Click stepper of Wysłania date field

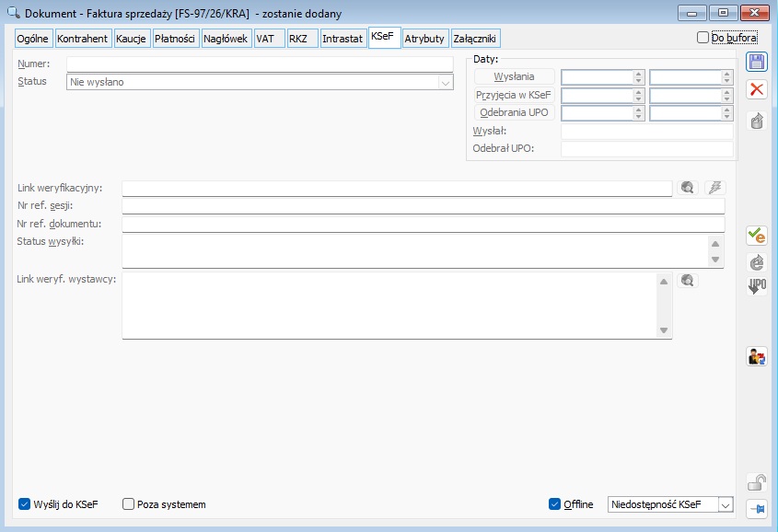[x=639, y=76]
